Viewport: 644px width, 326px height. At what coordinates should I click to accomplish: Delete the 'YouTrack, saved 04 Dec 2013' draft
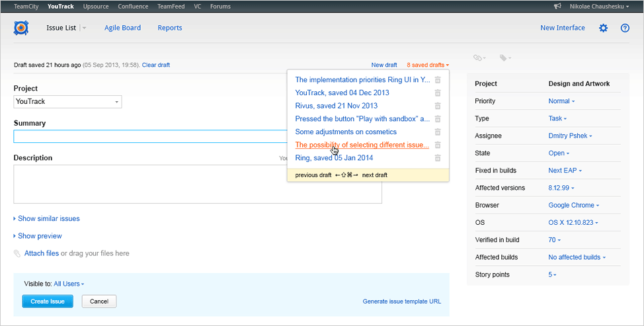click(x=438, y=93)
